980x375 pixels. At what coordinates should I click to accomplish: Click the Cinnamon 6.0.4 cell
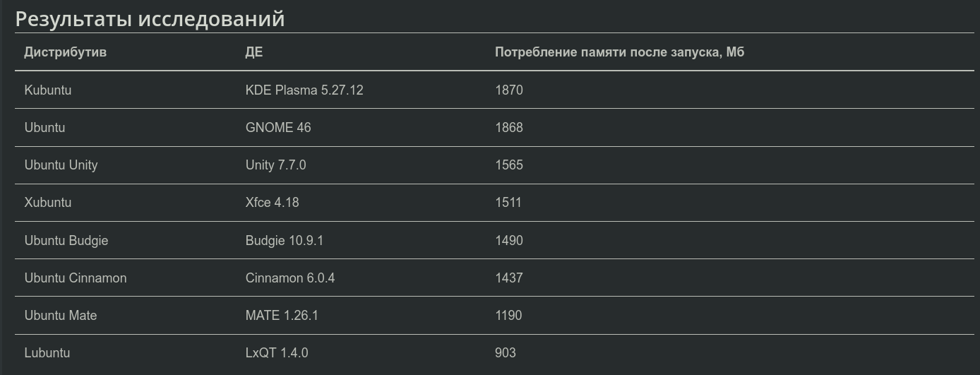point(290,278)
